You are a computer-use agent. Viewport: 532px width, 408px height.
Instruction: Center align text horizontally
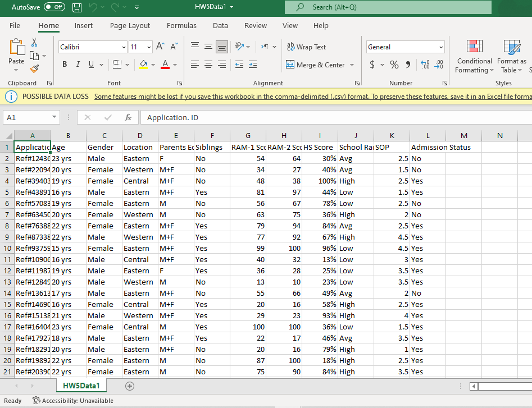pos(208,65)
